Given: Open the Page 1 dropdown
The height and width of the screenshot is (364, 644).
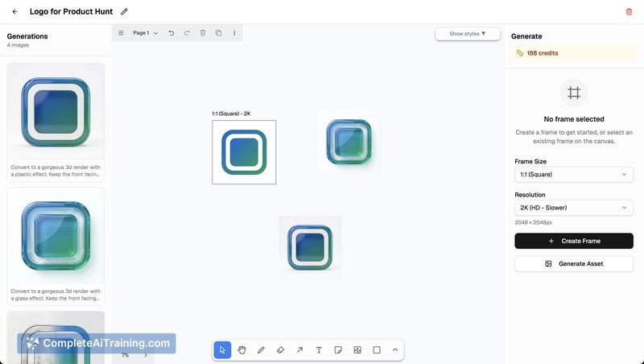Looking at the screenshot, I should (x=145, y=33).
